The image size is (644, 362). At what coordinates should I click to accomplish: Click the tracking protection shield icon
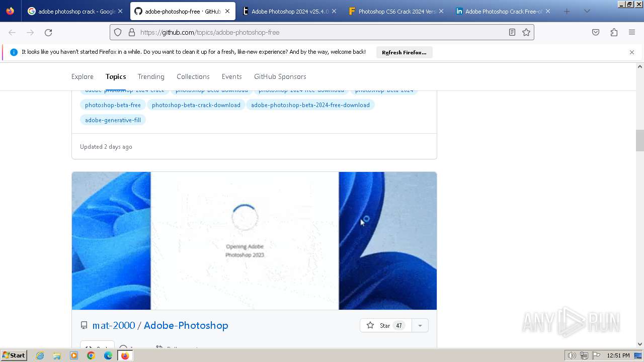[x=118, y=32]
